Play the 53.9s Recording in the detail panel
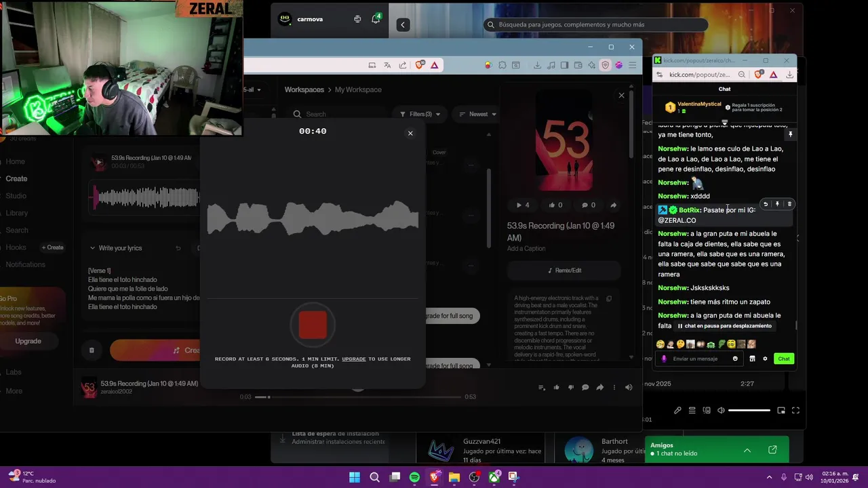The image size is (868, 488). (522, 205)
